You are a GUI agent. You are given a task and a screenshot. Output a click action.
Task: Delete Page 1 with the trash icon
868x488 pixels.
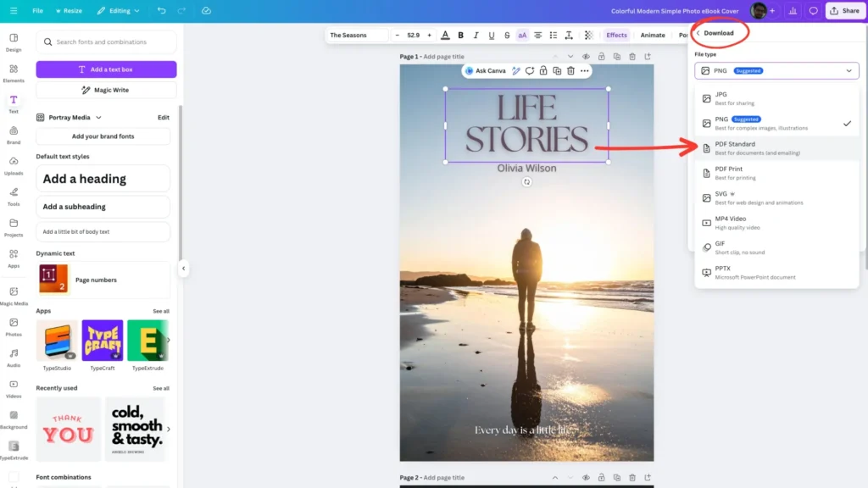pos(632,56)
